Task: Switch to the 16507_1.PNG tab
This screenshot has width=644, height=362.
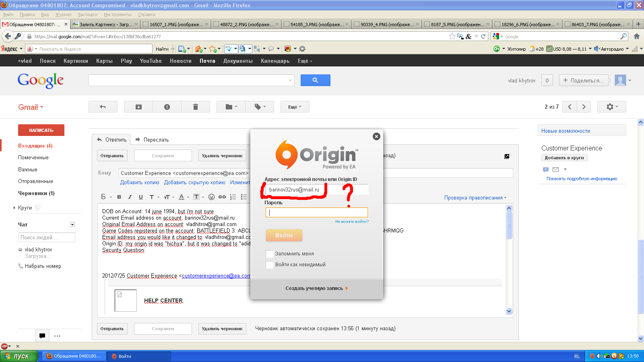Action: click(x=175, y=24)
